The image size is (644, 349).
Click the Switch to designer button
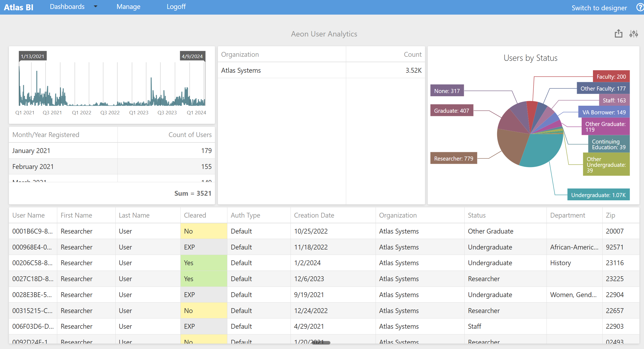tap(599, 8)
